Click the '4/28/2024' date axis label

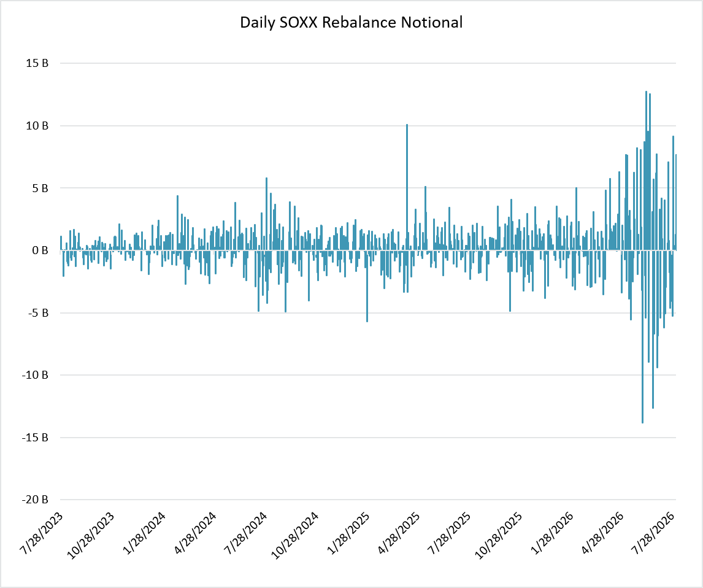pyautogui.click(x=194, y=533)
